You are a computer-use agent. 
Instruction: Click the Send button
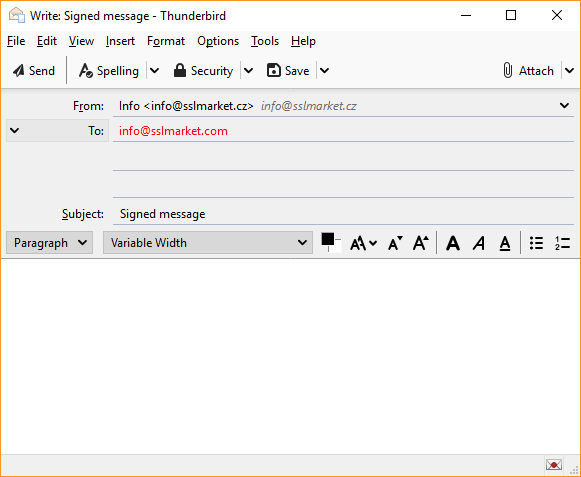(34, 70)
